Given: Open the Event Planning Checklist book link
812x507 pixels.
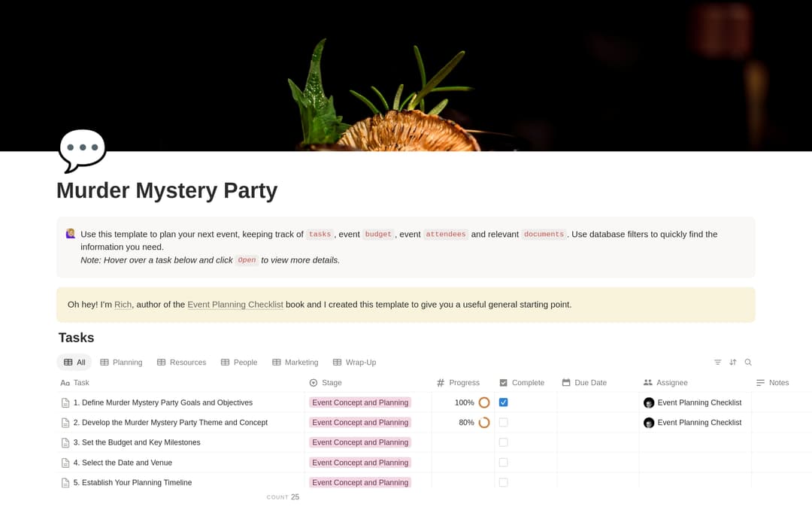Looking at the screenshot, I should point(235,305).
